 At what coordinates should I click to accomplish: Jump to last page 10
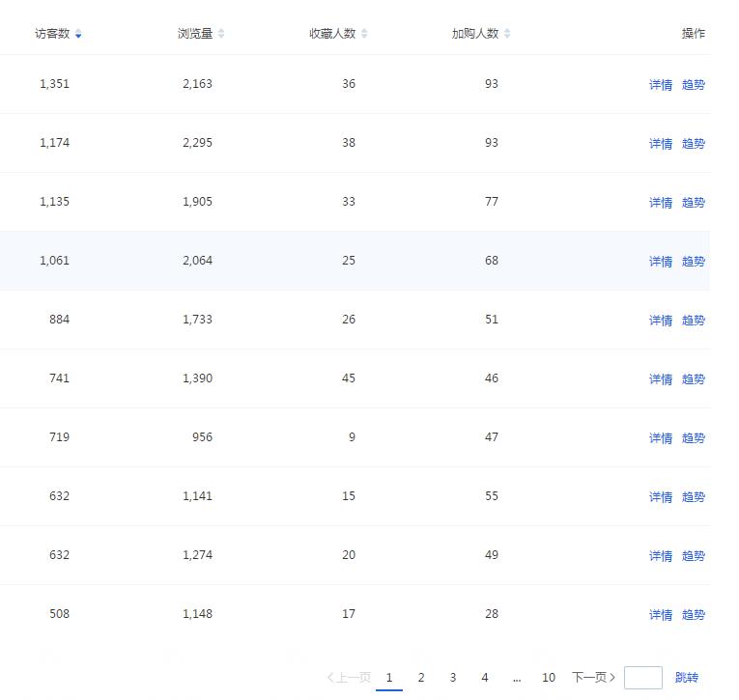tap(549, 678)
